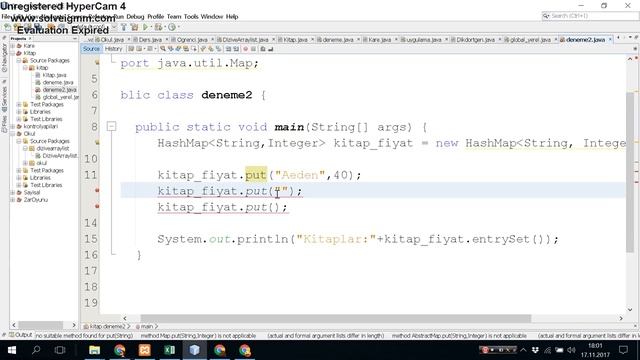This screenshot has height=360, width=640.
Task: Close the deneme2.java tab
Action: click(x=610, y=40)
